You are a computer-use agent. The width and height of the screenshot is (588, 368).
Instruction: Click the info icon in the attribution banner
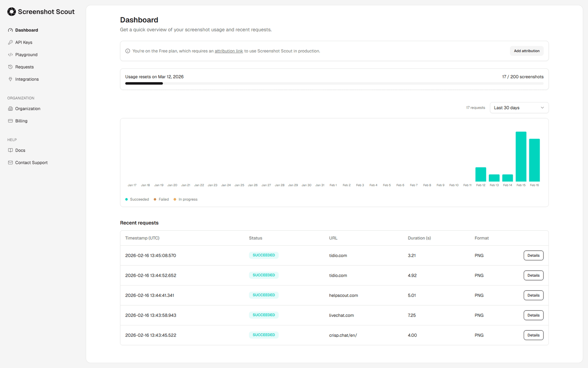pos(127,51)
